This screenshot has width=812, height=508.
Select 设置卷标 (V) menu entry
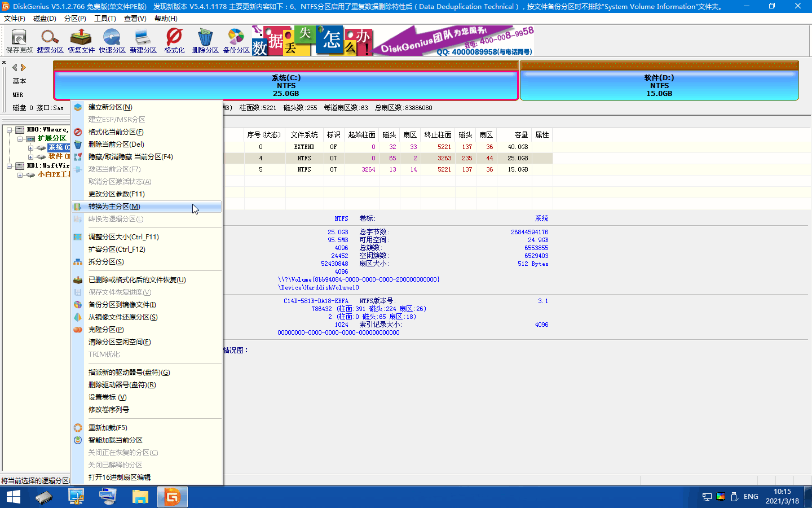pyautogui.click(x=147, y=397)
